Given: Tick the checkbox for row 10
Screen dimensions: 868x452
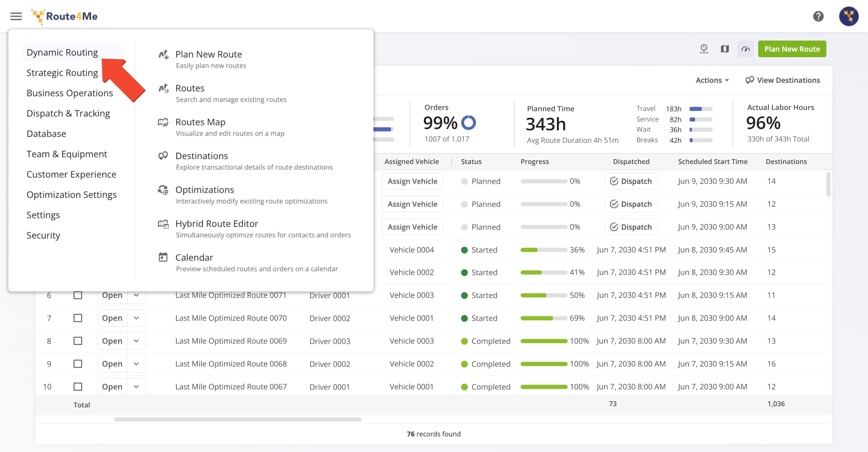Looking at the screenshot, I should 78,387.
